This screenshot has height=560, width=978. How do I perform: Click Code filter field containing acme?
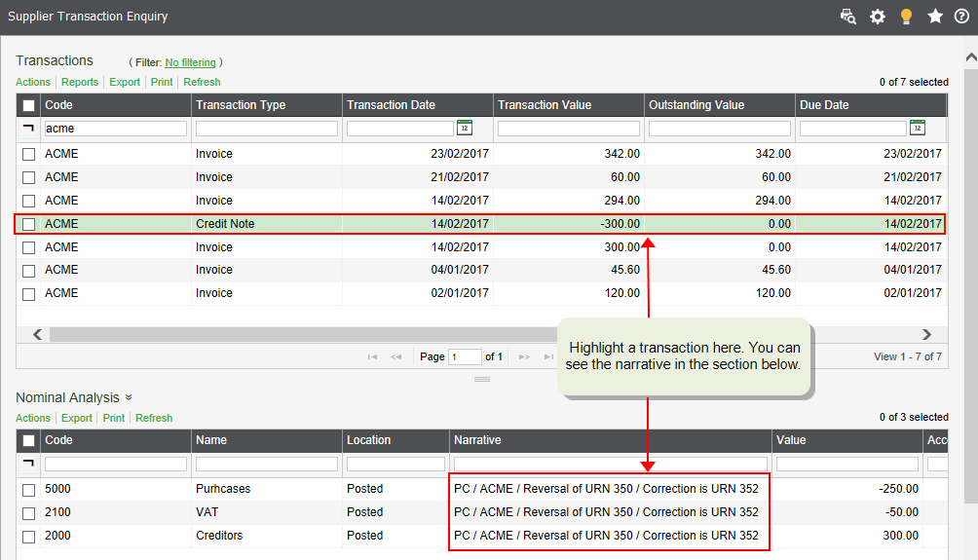coord(115,129)
